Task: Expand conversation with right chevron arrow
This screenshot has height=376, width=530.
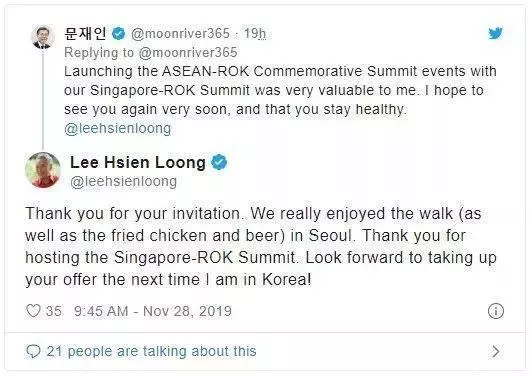Action: tap(496, 351)
